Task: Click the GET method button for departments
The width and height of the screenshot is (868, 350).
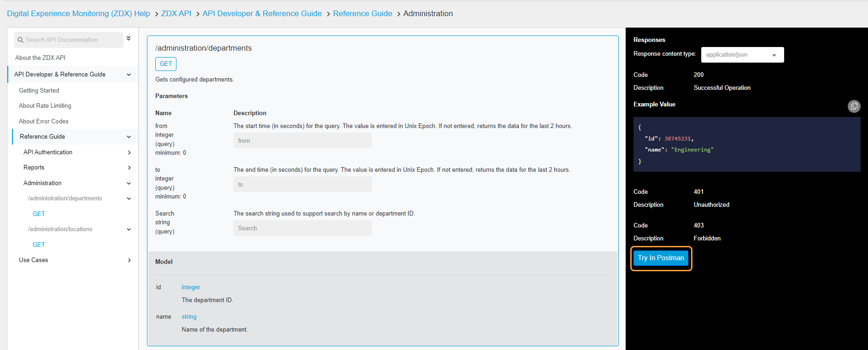Action: tap(165, 64)
